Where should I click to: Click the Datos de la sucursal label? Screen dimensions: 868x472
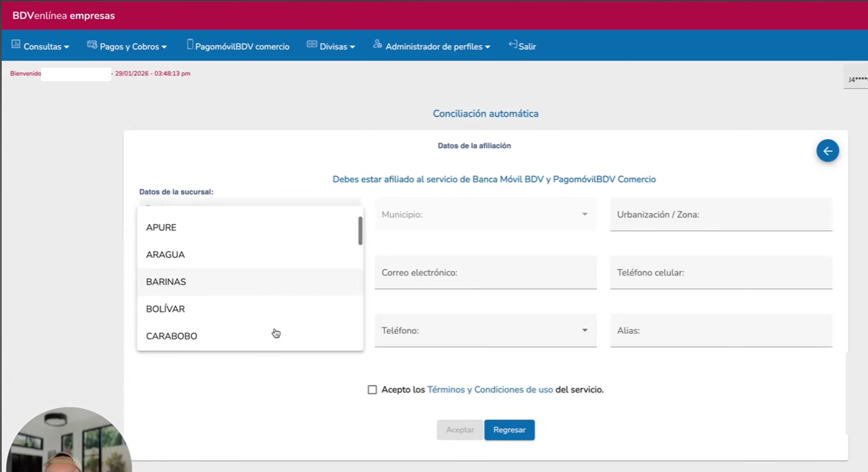[176, 192]
